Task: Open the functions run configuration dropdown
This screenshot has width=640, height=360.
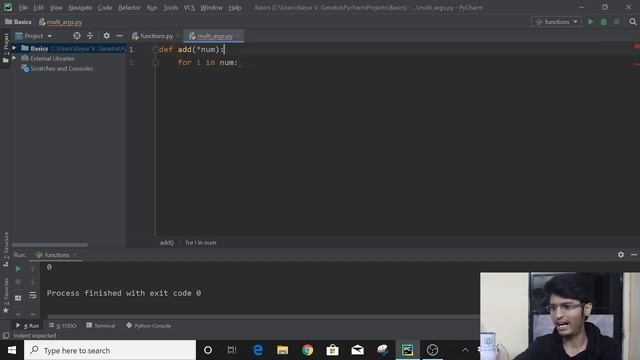Action: [556, 22]
